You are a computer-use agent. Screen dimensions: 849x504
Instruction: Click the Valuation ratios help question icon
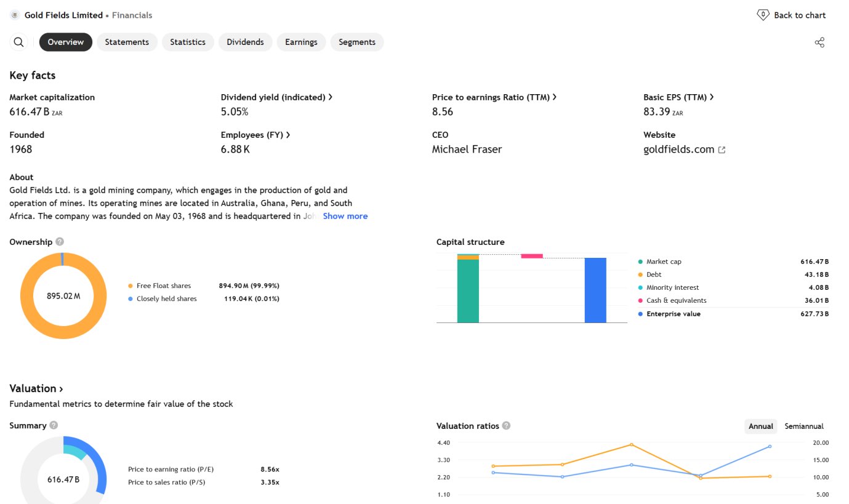click(x=506, y=425)
